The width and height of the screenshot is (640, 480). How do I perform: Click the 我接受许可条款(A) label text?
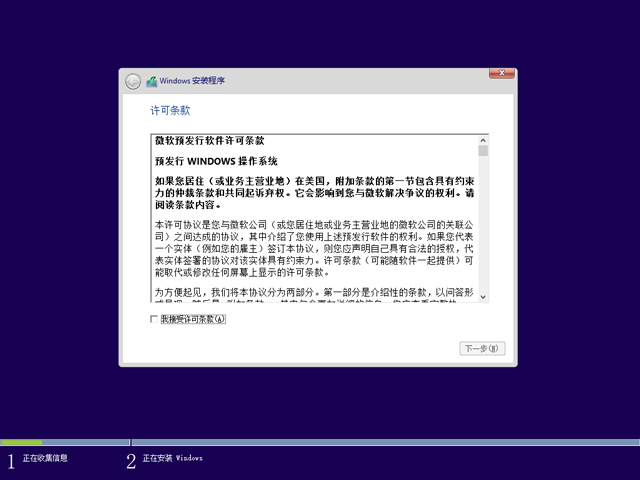tap(193, 319)
